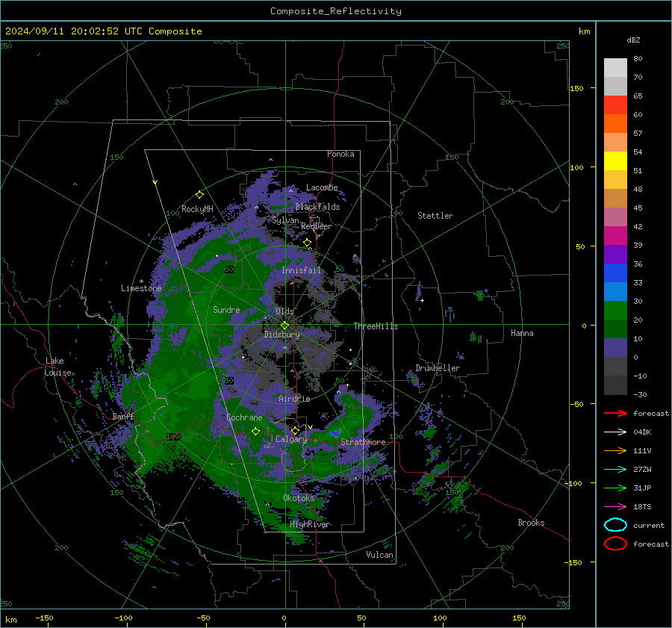Click the Cochrane city label

244,417
